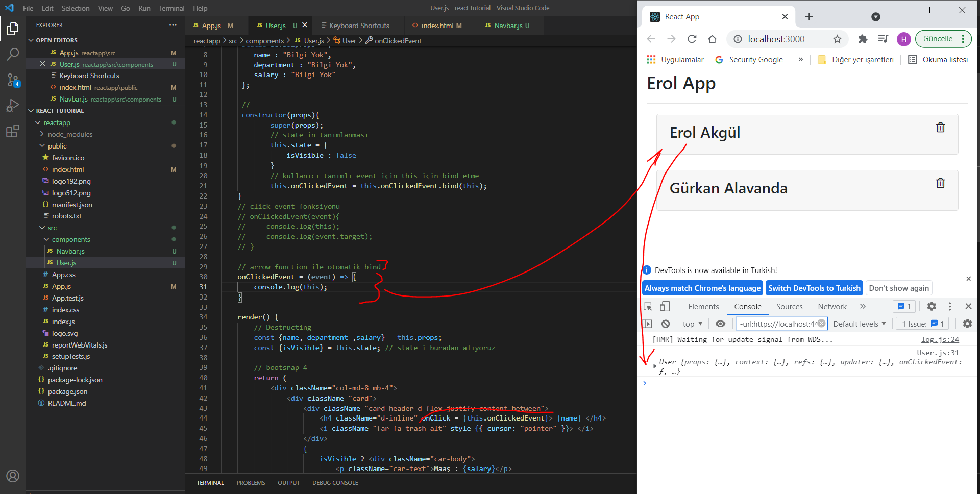Click Switch DevTools to Turkish button

814,288
